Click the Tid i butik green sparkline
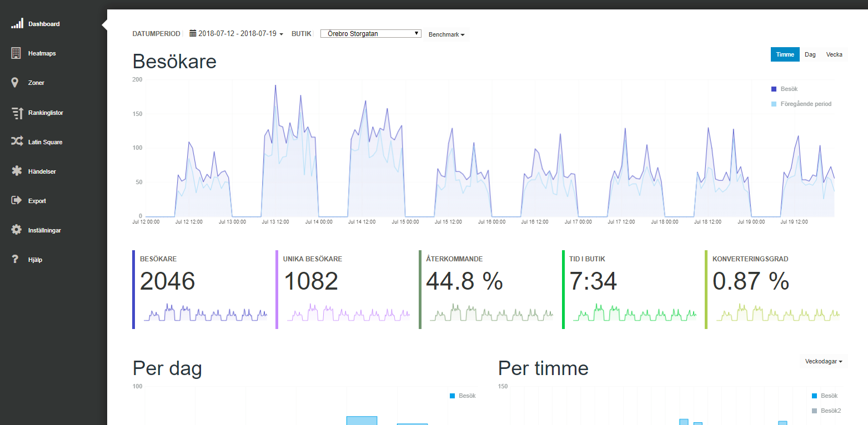The height and width of the screenshot is (425, 868). click(x=635, y=312)
